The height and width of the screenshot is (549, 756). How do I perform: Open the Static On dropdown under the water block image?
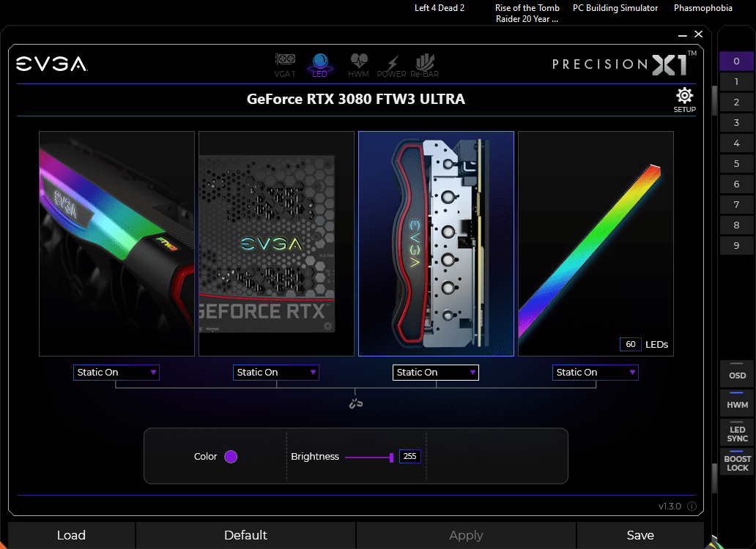(435, 373)
